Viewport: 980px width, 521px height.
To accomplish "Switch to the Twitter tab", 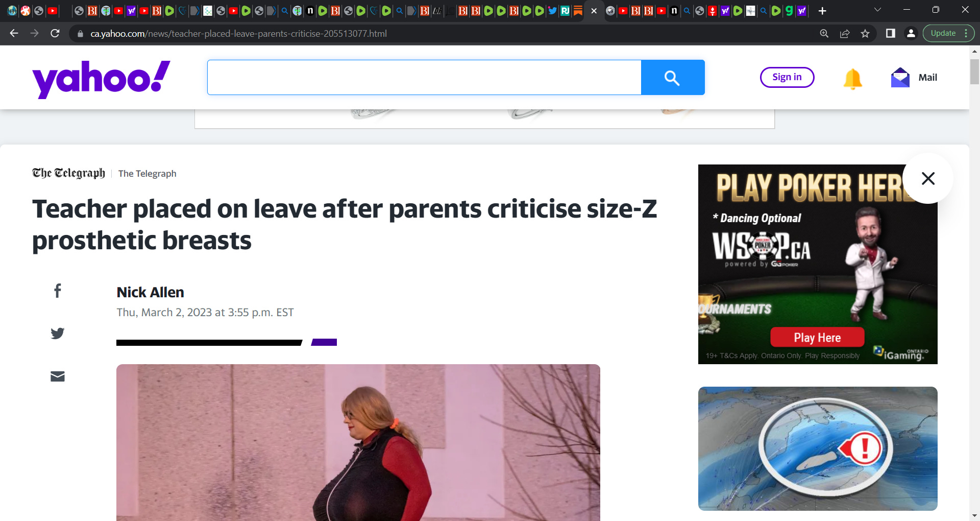I will point(552,11).
